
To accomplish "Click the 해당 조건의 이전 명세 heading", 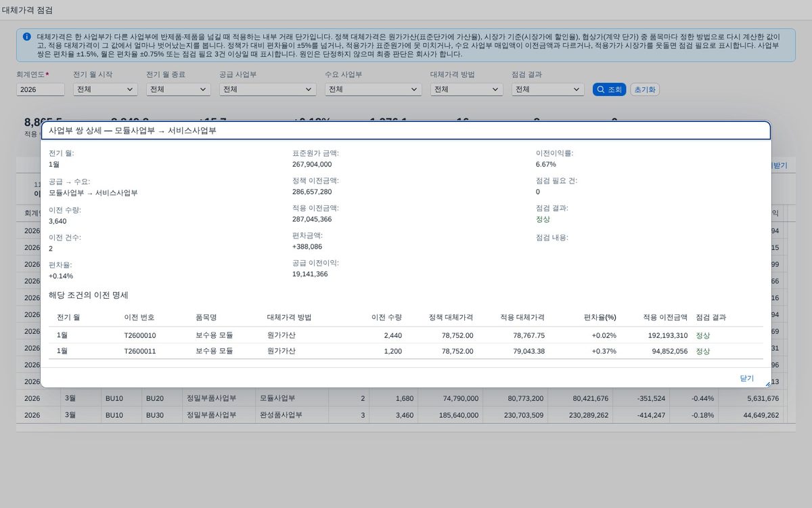I will pyautogui.click(x=88, y=295).
